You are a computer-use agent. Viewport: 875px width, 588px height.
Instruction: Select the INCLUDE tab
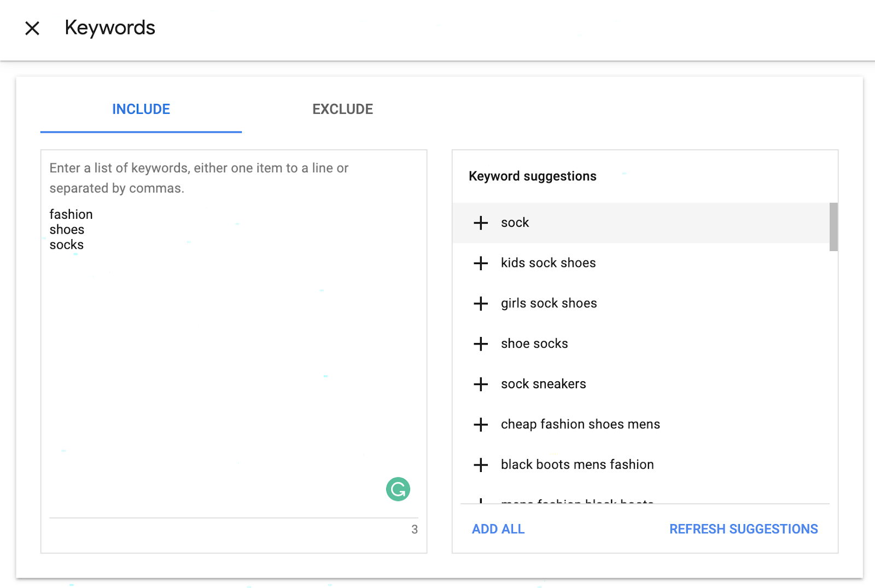[141, 109]
